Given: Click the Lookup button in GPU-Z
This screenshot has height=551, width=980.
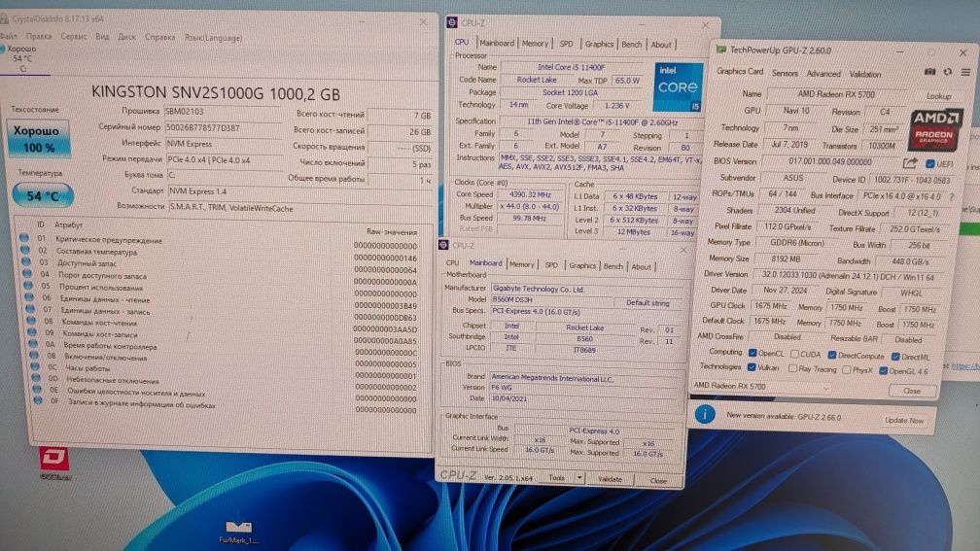Looking at the screenshot, I should [x=938, y=95].
